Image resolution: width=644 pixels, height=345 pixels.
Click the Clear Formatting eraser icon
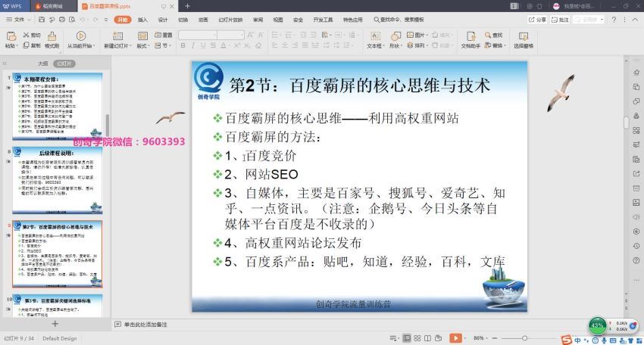pos(258,45)
